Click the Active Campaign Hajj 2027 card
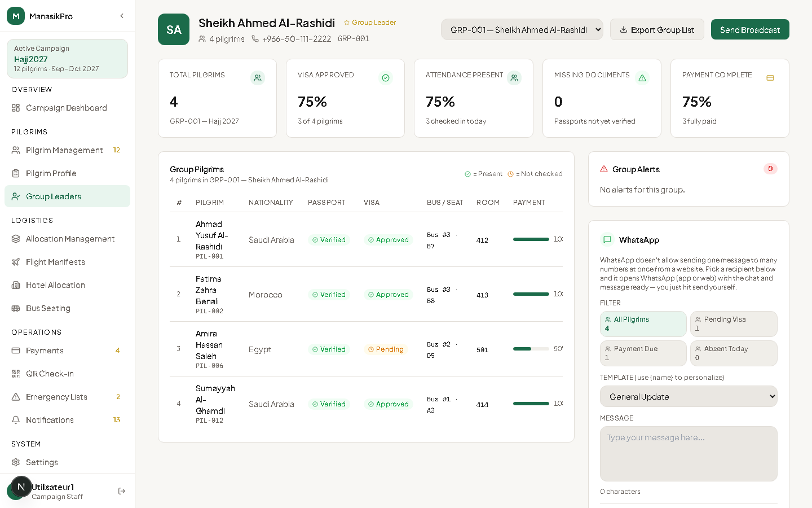Image resolution: width=812 pixels, height=508 pixels. [x=67, y=59]
